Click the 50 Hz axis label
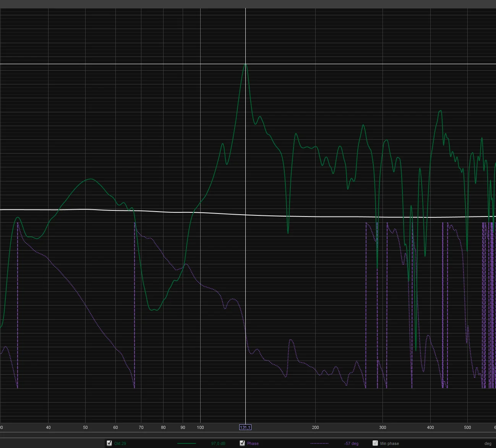 click(x=85, y=427)
